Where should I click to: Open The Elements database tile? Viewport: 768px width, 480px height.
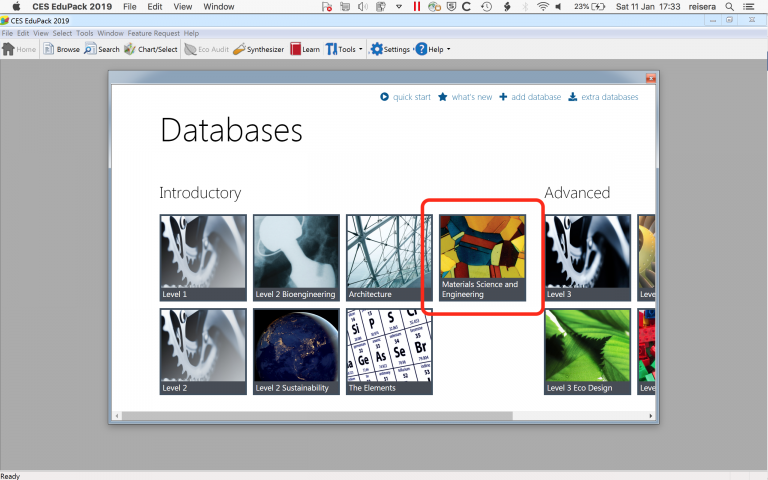point(389,351)
